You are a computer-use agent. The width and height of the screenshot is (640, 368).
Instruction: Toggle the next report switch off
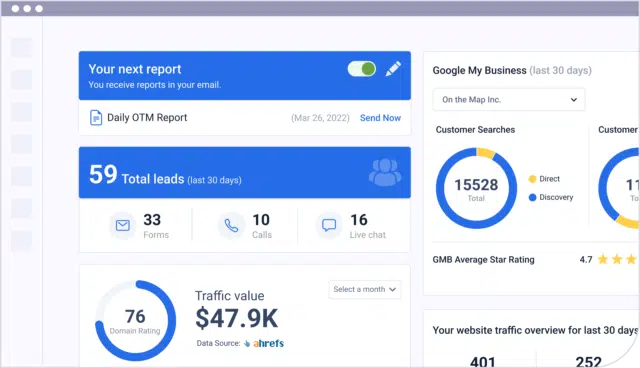point(362,69)
